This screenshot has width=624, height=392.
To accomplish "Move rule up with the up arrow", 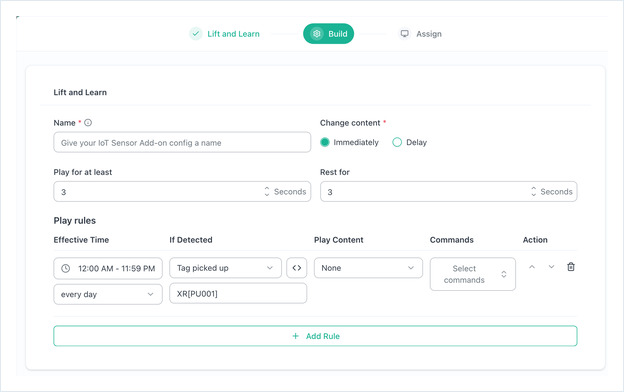I will [x=532, y=267].
